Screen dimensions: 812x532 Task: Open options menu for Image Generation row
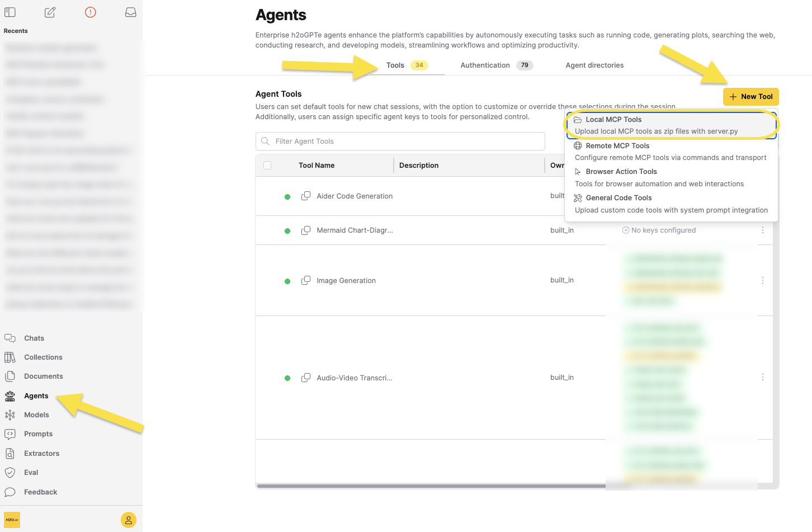click(762, 280)
